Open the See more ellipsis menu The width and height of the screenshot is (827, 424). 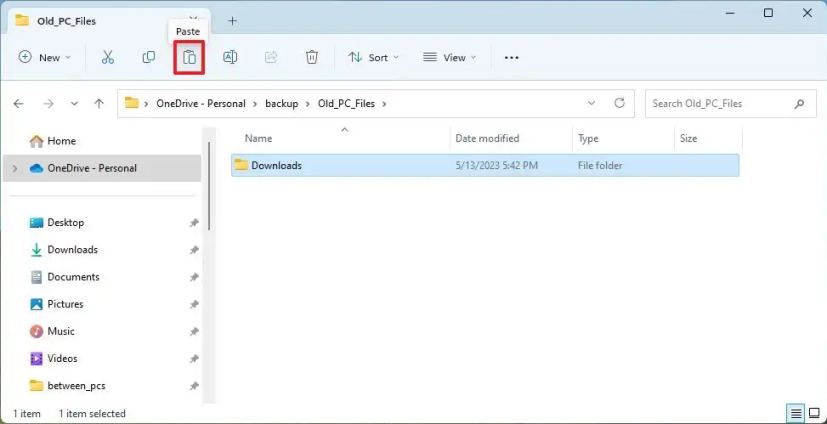(x=512, y=58)
